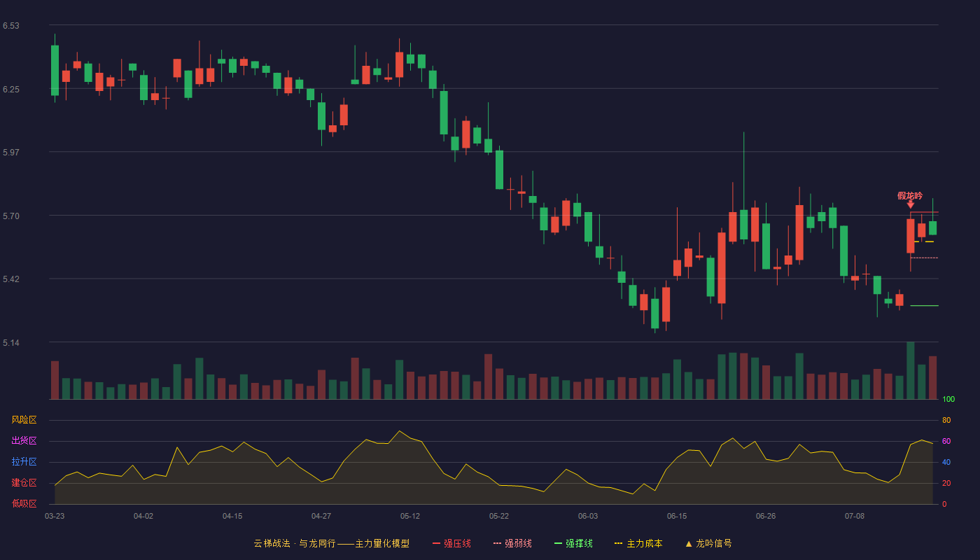Select the 建仓区 zone label

tap(24, 483)
